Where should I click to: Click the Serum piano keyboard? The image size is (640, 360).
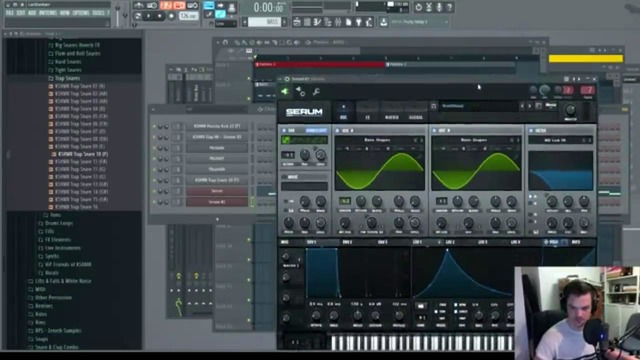coord(422,342)
